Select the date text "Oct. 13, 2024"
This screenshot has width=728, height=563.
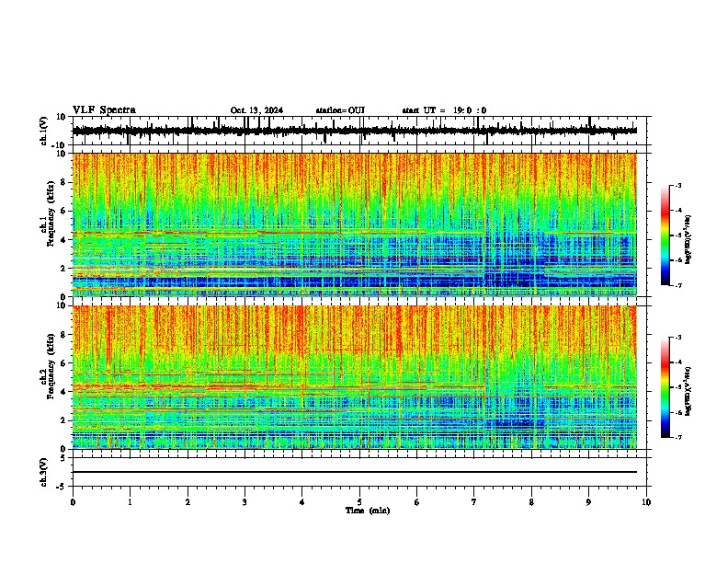click(256, 110)
